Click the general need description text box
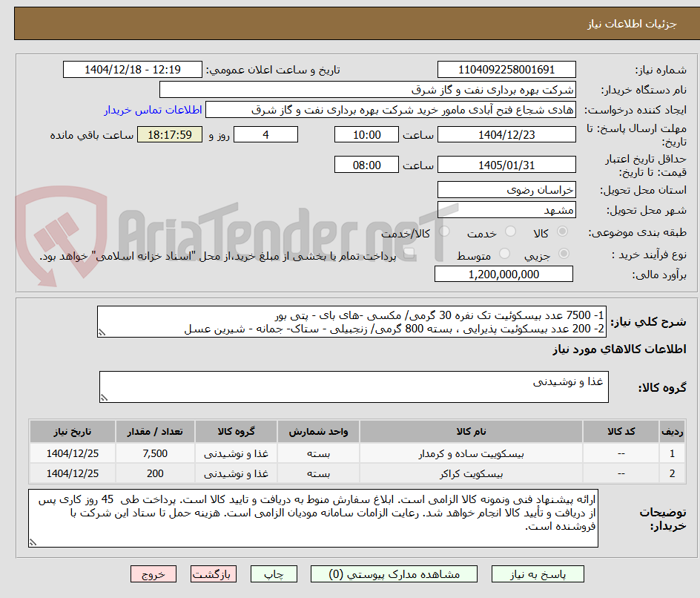700x598 pixels. click(351, 321)
